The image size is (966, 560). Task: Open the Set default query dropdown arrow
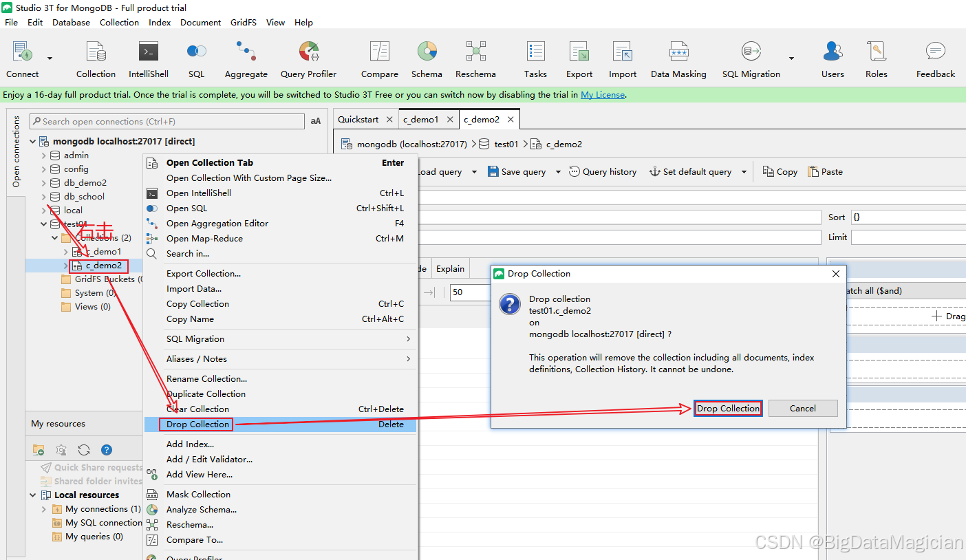coord(744,172)
